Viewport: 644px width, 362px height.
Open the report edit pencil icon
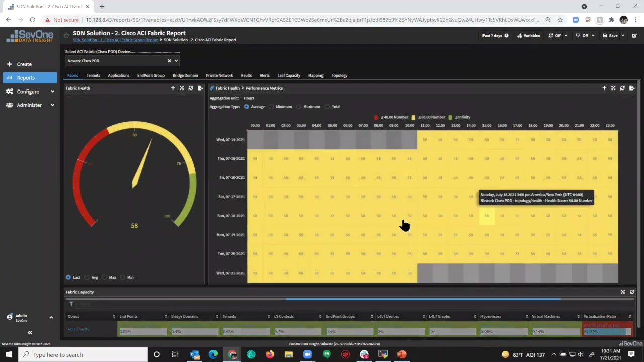[x=634, y=36]
